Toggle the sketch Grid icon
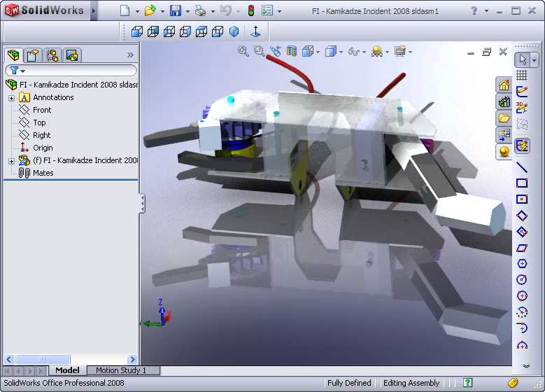Screen dimensions: 545x392 pos(522,75)
